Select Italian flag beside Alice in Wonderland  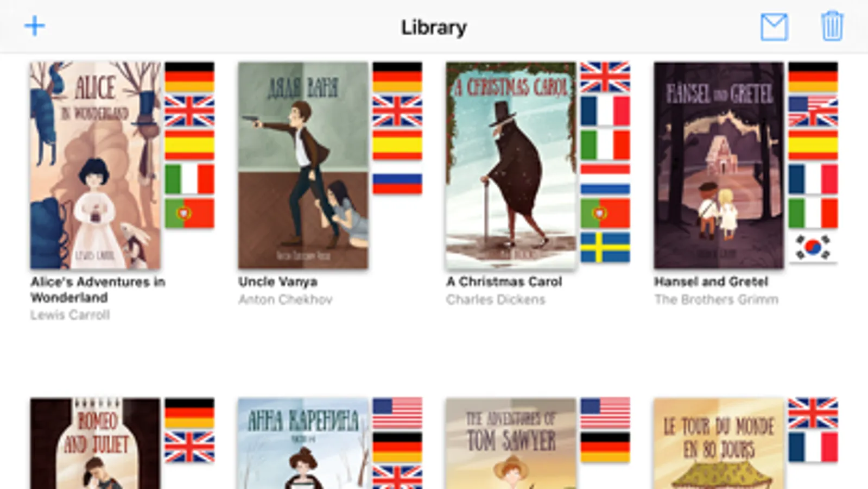pos(189,179)
